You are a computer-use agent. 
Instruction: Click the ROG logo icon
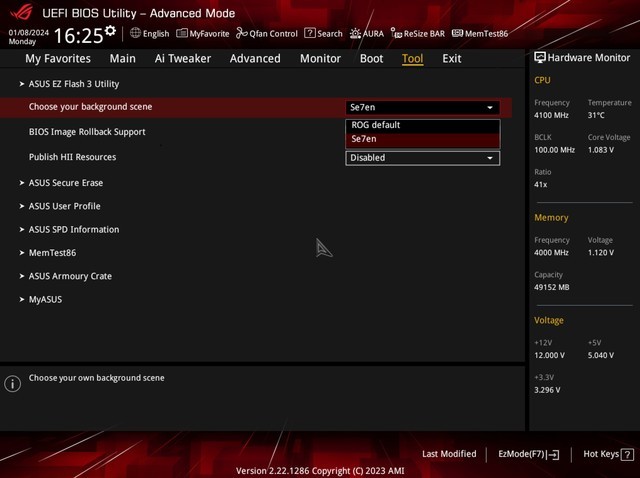point(22,11)
